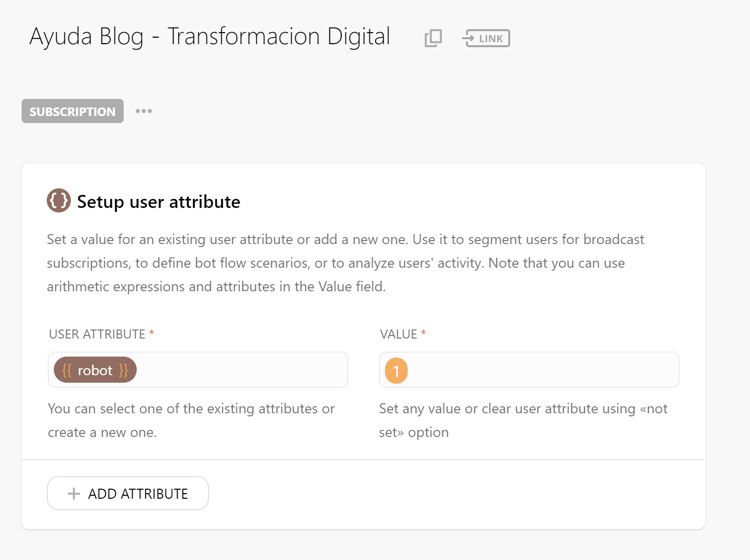The width and height of the screenshot is (750, 560).
Task: Click empty area of Value field
Action: coord(543,370)
